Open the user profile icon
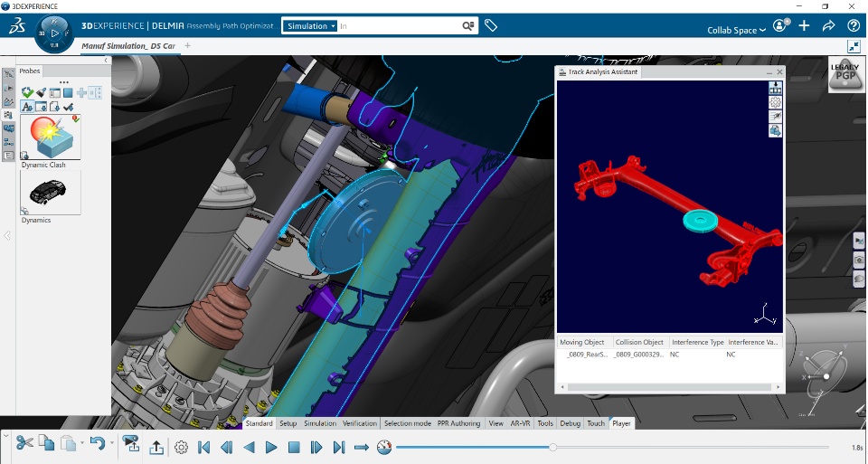 pyautogui.click(x=780, y=25)
